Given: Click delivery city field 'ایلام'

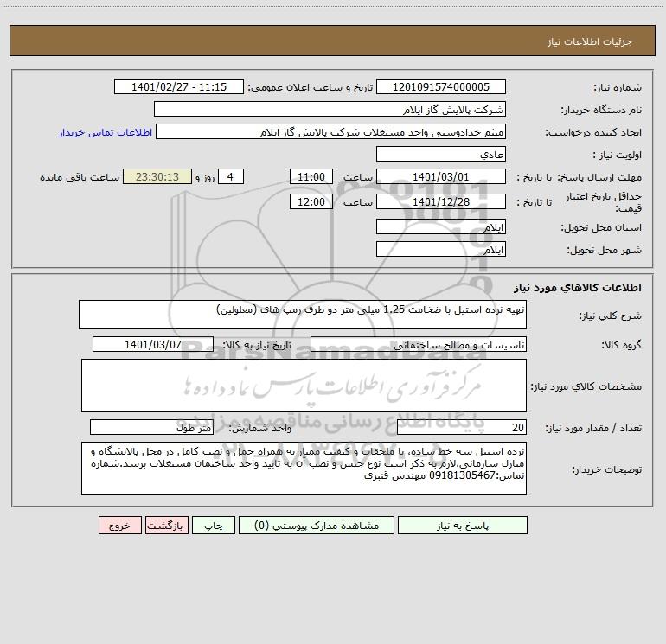Looking at the screenshot, I should [441, 249].
